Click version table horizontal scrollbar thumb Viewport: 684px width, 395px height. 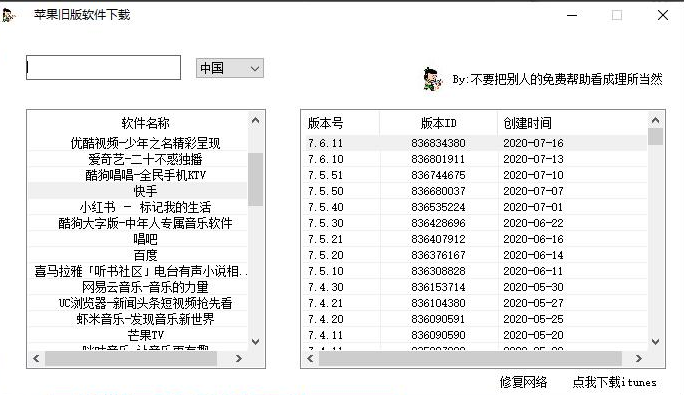click(470, 358)
